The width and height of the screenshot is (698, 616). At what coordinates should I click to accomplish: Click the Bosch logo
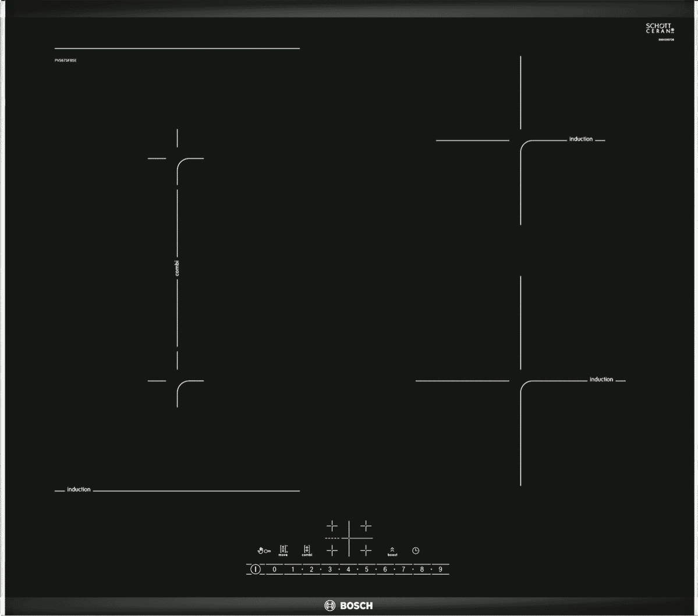point(348,605)
